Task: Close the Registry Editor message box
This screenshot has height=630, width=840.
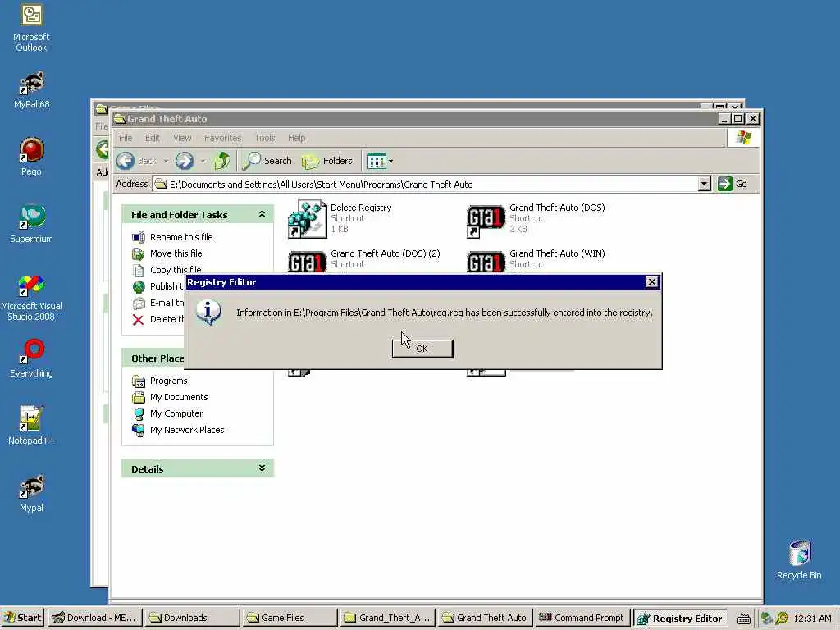Action: pos(651,282)
